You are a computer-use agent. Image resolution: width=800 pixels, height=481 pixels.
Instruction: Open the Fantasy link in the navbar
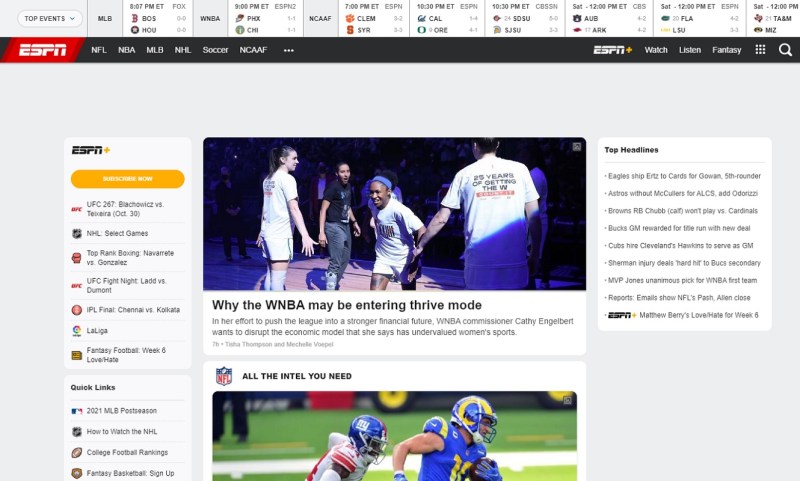[727, 50]
